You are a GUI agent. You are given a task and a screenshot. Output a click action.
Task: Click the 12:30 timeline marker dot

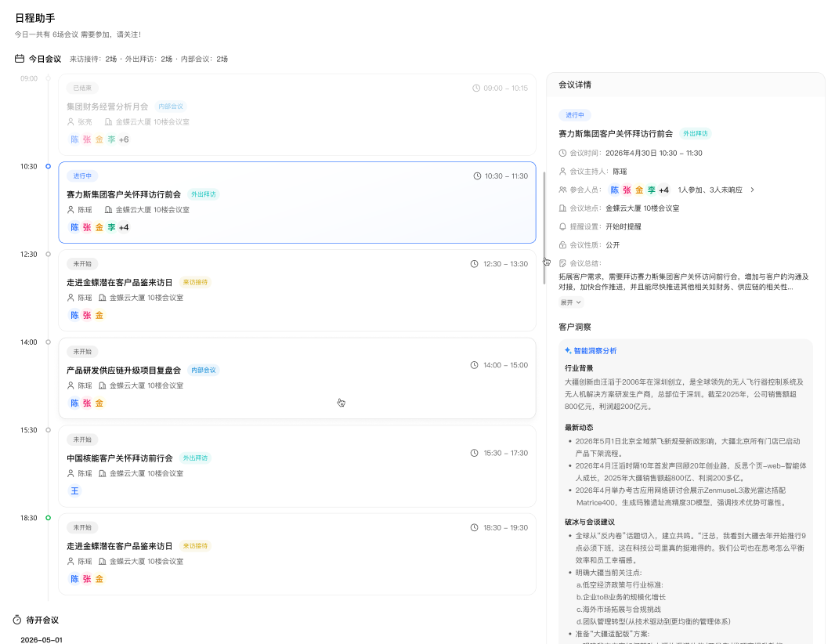click(x=48, y=254)
